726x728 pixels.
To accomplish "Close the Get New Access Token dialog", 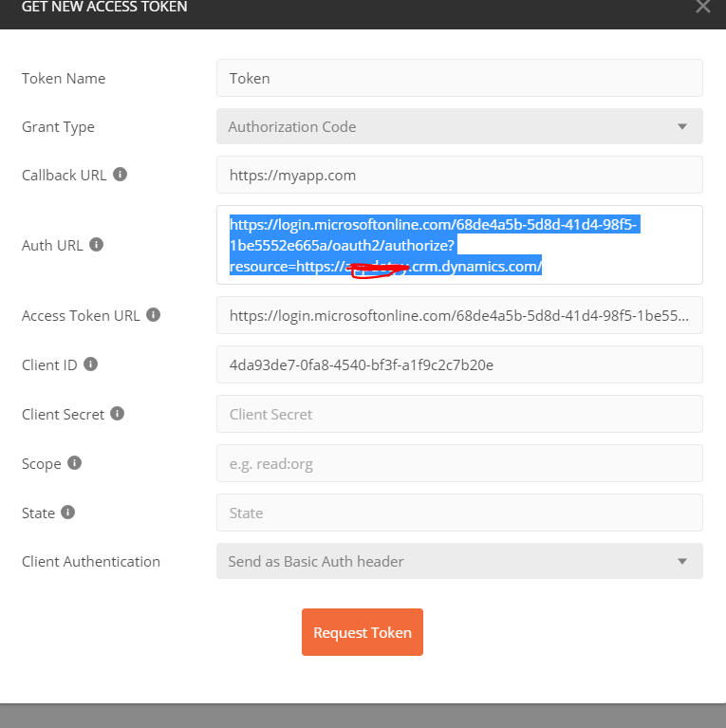I will click(x=702, y=8).
